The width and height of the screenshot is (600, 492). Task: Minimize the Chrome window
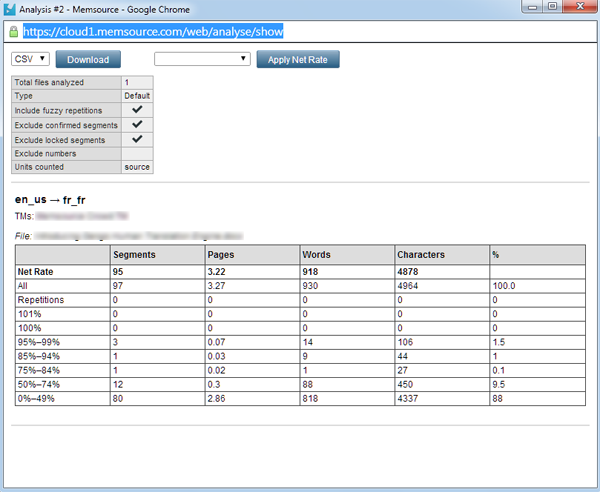coord(533,6)
